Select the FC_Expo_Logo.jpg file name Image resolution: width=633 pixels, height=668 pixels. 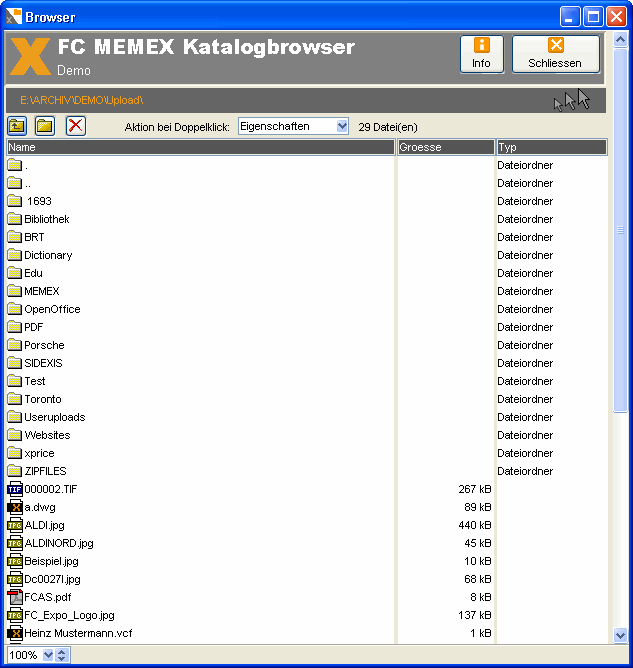tap(69, 615)
